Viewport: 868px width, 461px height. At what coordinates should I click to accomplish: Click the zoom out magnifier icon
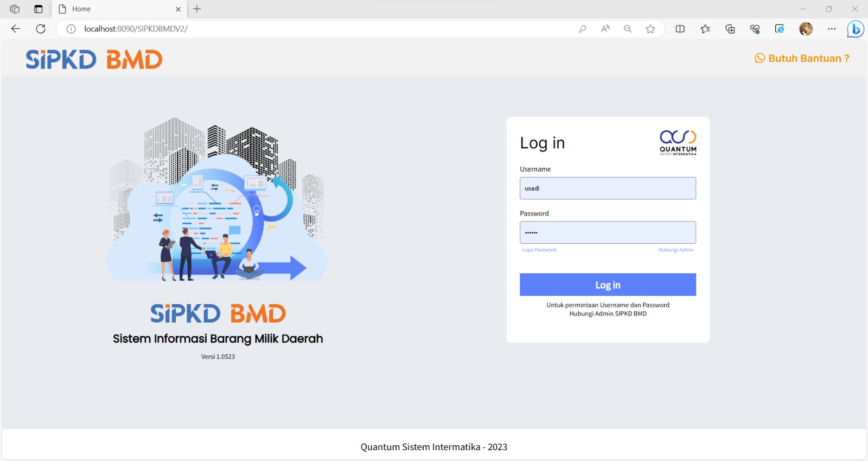tap(628, 29)
